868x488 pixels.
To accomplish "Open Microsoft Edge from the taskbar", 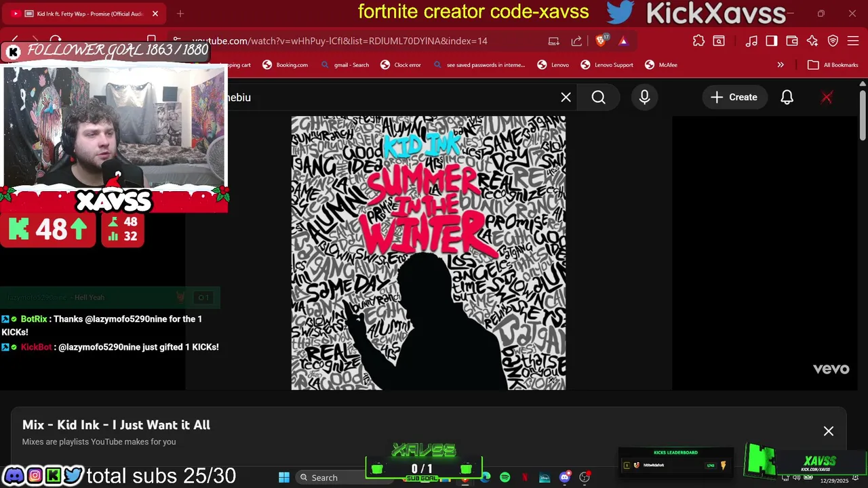I will (485, 477).
